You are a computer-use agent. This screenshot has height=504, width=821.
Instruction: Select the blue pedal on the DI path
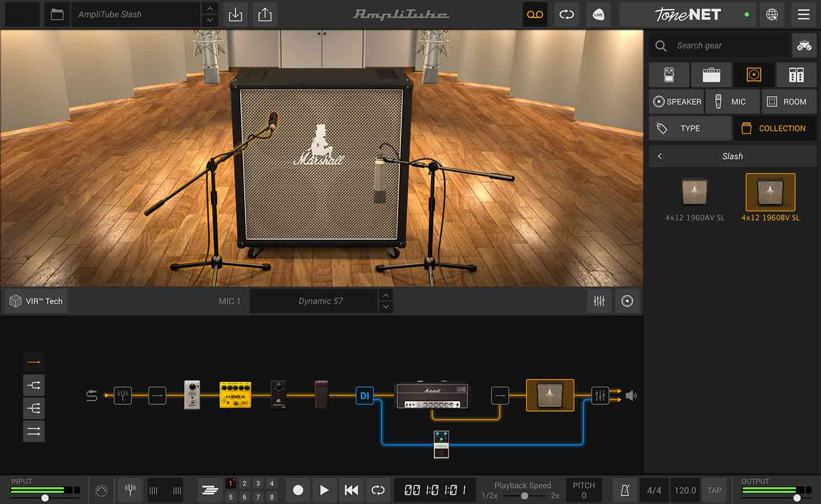(x=441, y=444)
